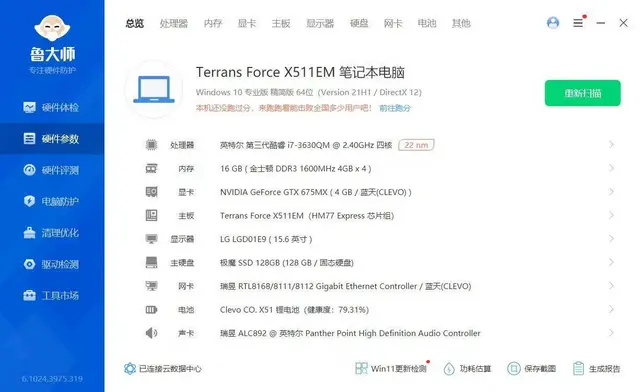Switch to the 主板 tab

click(281, 23)
